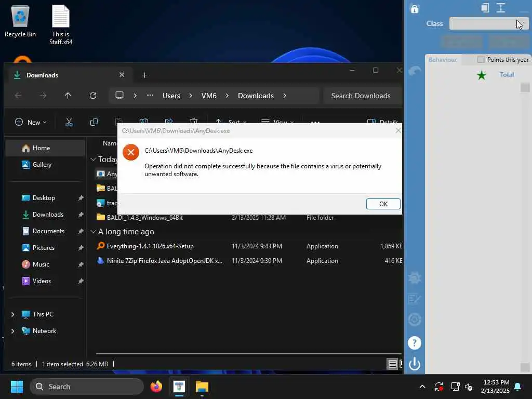
Task: Refresh the Downloads folder
Action: (x=93, y=96)
